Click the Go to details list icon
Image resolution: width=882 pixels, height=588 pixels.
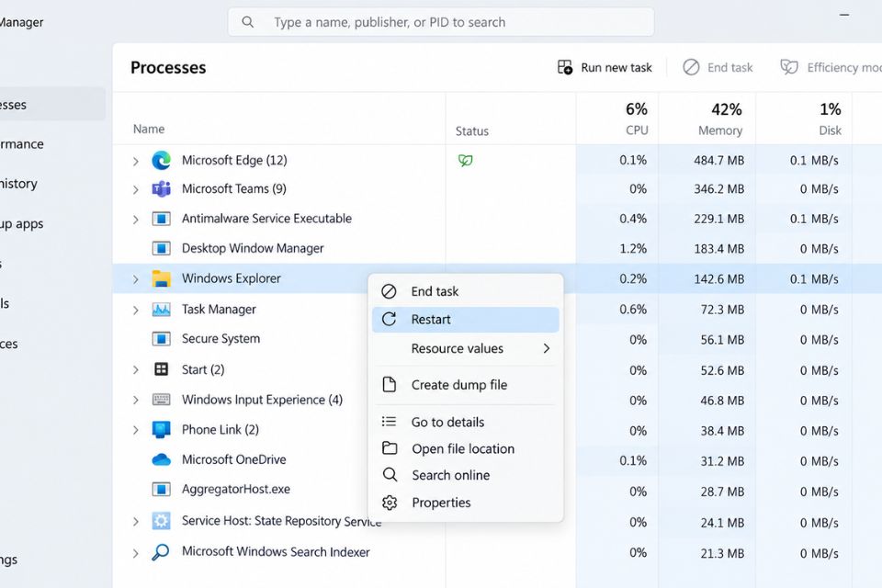click(x=389, y=422)
